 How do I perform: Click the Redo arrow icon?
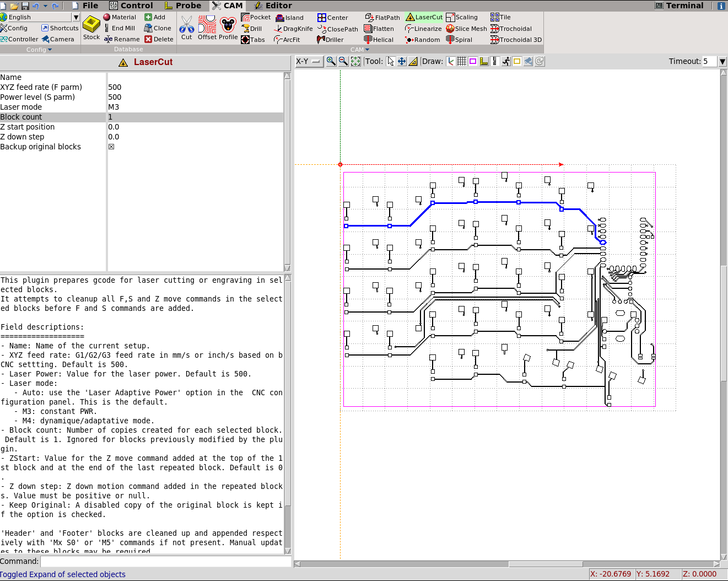55,6
